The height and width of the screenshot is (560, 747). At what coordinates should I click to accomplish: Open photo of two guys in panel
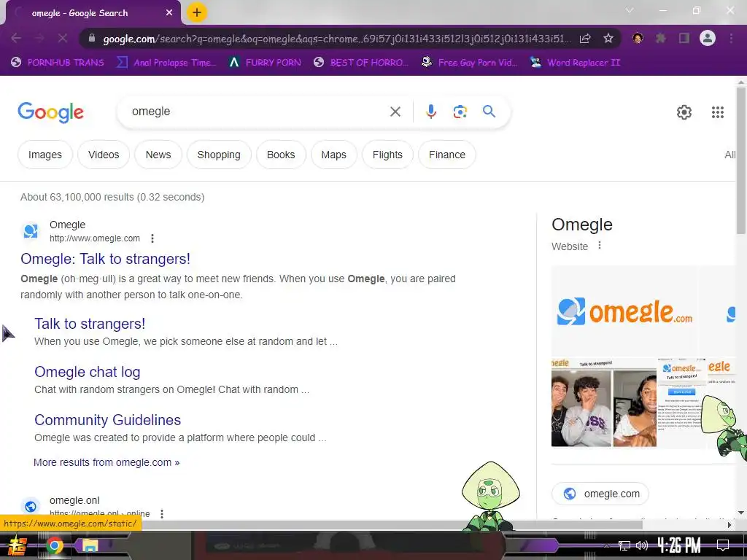[581, 408]
